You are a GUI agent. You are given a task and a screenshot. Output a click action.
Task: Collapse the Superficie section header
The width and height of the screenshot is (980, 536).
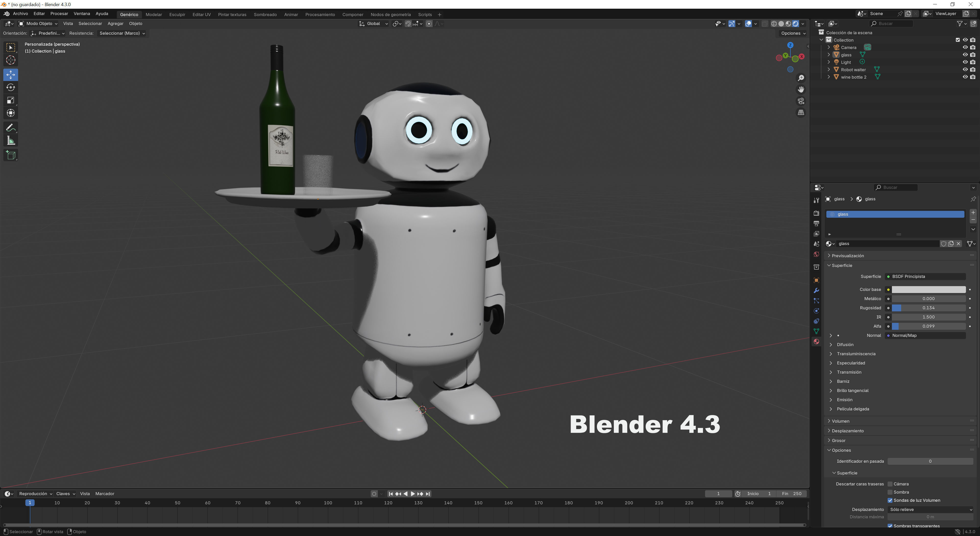(841, 265)
